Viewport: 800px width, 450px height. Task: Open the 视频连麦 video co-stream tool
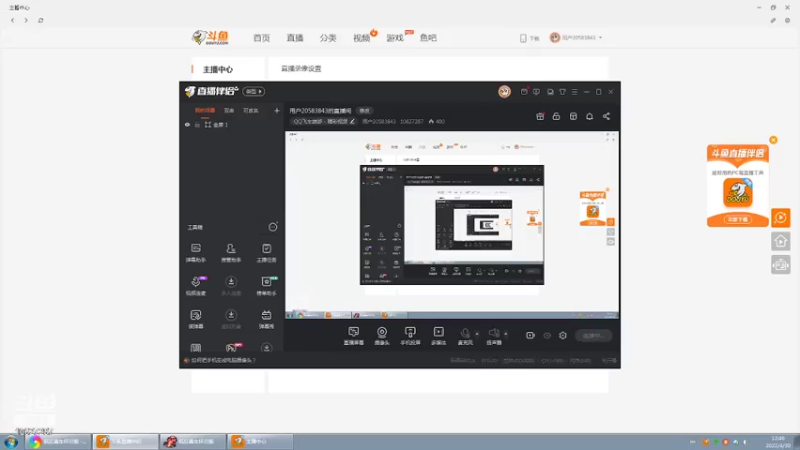[x=195, y=286]
